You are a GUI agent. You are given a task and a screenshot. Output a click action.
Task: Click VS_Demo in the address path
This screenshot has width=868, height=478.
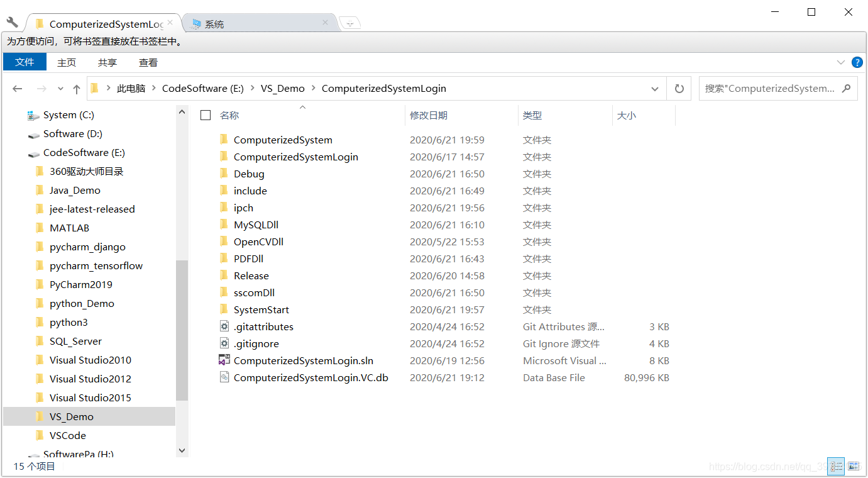click(x=282, y=89)
